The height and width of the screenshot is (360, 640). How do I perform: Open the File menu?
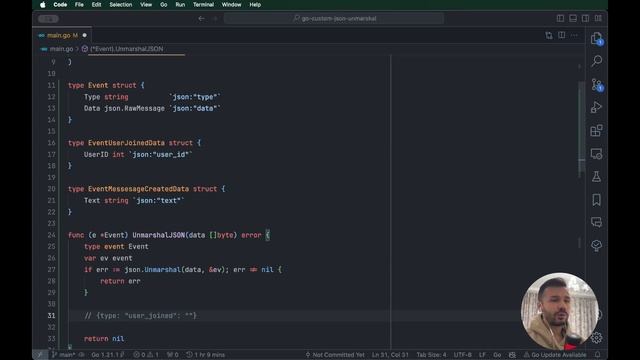tap(79, 5)
